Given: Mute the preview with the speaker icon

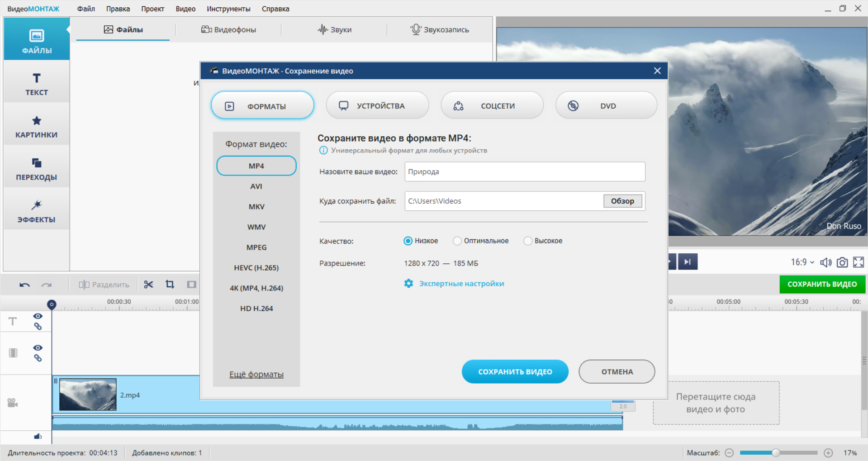Looking at the screenshot, I should pos(825,262).
